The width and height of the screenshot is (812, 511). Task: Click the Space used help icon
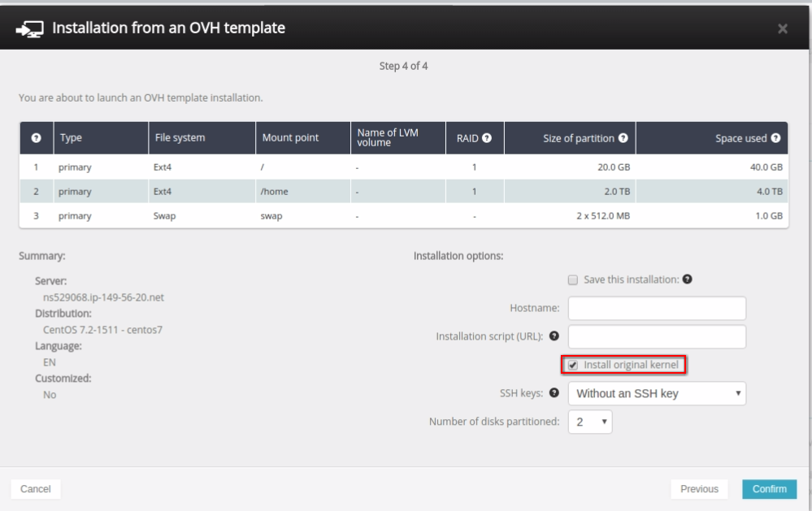tap(775, 138)
